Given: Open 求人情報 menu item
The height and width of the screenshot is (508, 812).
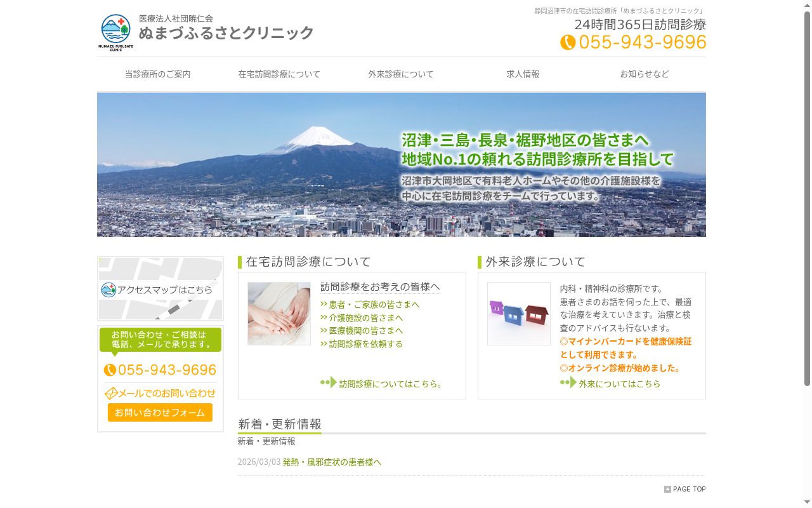Looking at the screenshot, I should point(523,74).
